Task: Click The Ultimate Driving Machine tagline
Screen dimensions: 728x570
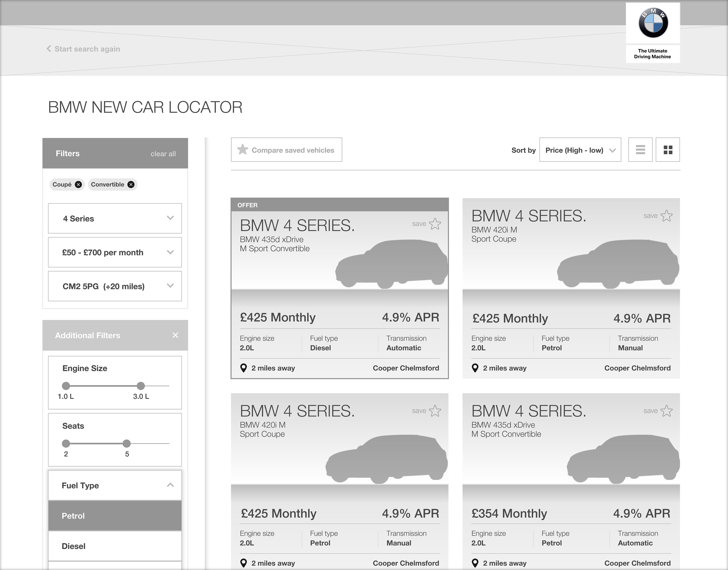Action: point(653,54)
